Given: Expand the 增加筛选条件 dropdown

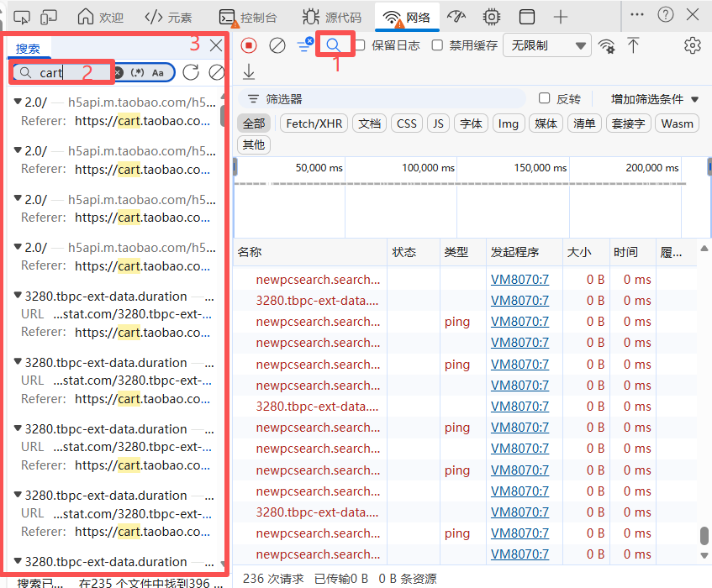Looking at the screenshot, I should (654, 99).
